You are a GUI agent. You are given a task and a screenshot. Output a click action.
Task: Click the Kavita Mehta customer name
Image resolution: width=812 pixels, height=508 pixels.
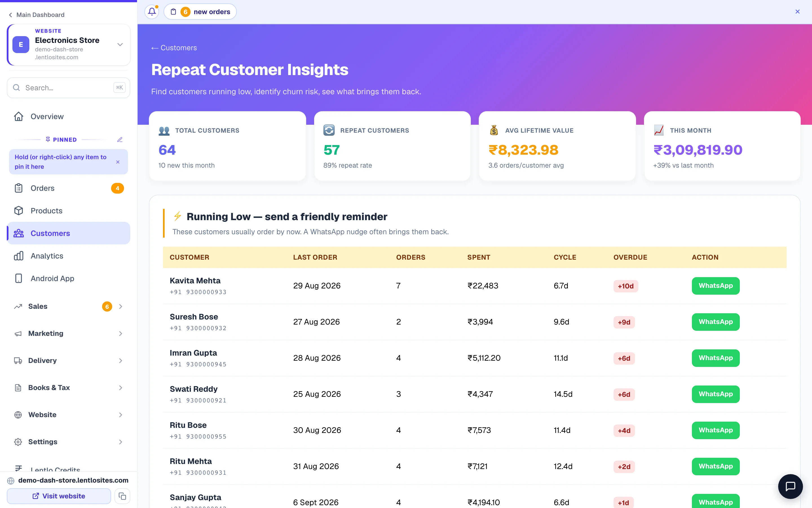pos(195,281)
